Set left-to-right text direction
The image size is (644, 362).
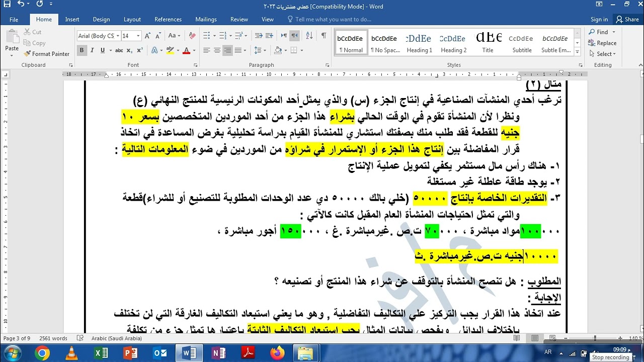(x=284, y=36)
